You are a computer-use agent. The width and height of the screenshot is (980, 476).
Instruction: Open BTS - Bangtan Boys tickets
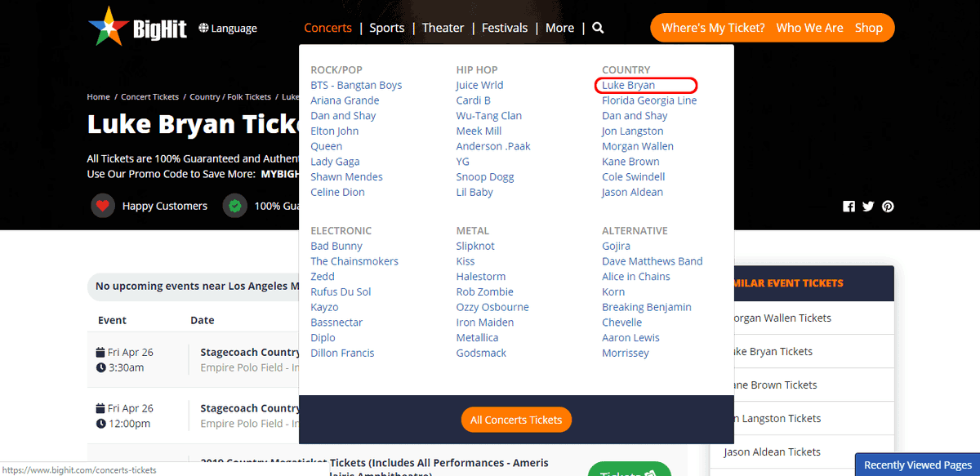356,85
